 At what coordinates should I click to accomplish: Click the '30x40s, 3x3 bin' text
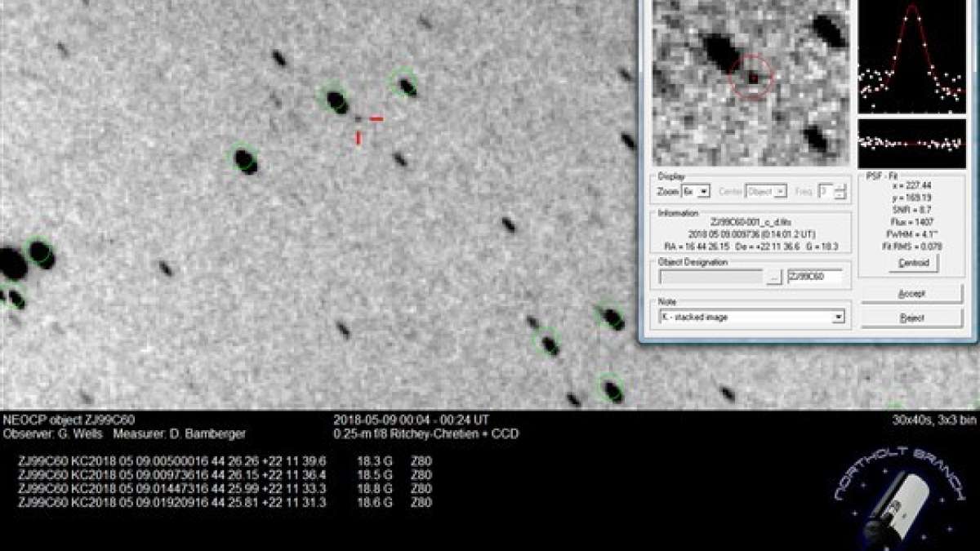coord(935,420)
